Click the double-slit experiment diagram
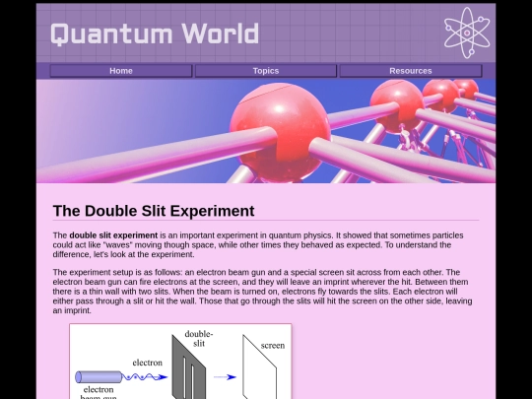Screen dimensions: 532x399 [x=180, y=362]
